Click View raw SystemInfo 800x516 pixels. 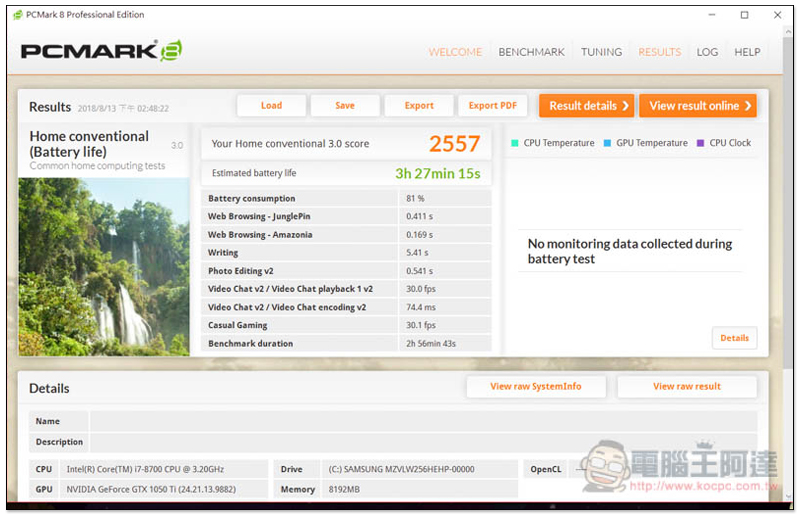536,386
